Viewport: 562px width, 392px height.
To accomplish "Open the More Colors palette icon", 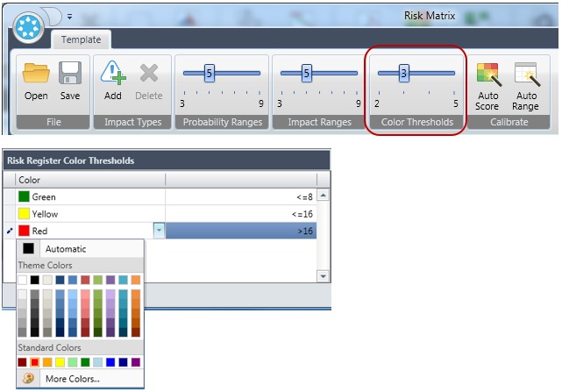I will [28, 379].
